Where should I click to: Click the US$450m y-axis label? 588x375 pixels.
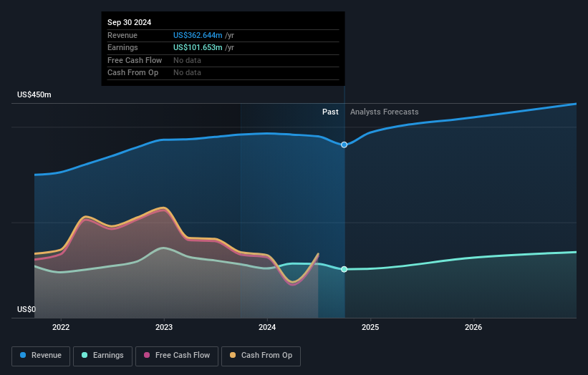pyautogui.click(x=34, y=94)
